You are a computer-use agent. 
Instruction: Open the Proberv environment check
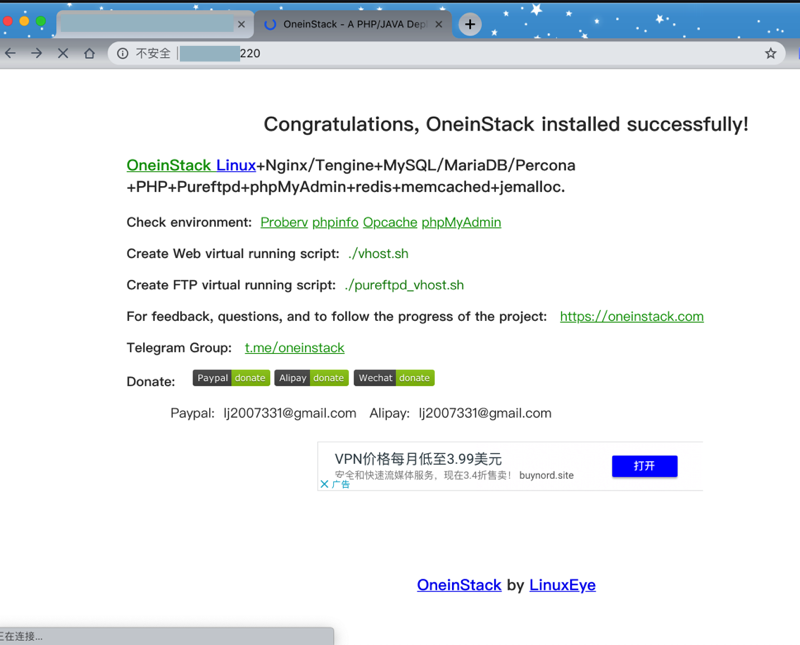pyautogui.click(x=284, y=222)
